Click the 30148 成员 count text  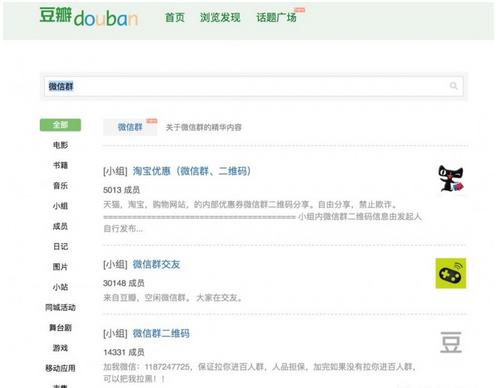coord(124,283)
